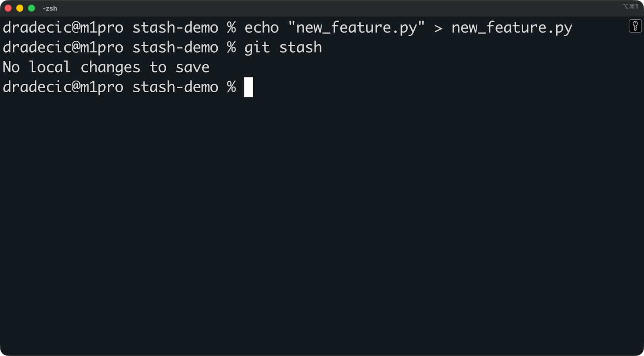The width and height of the screenshot is (644, 356).
Task: Click the redirect symbol in the echo command
Action: click(438, 27)
